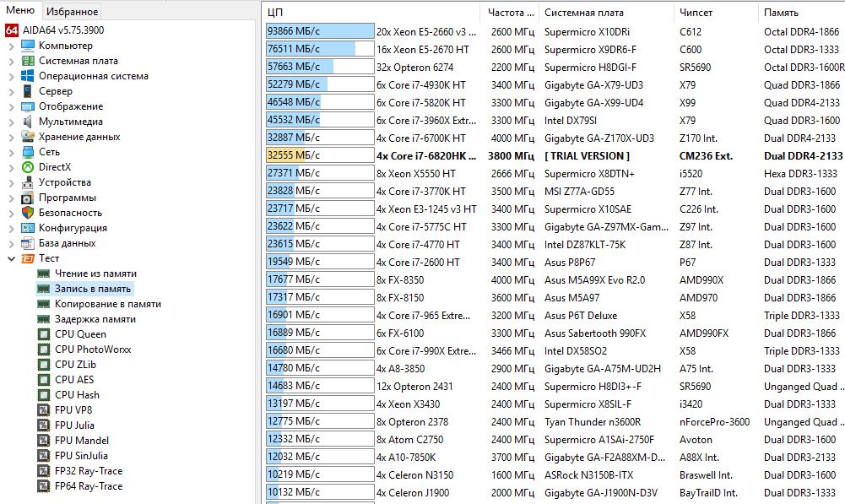Screen dimensions: 845x504
Task: Expand the Операционная система tree node
Action: pos(11,76)
